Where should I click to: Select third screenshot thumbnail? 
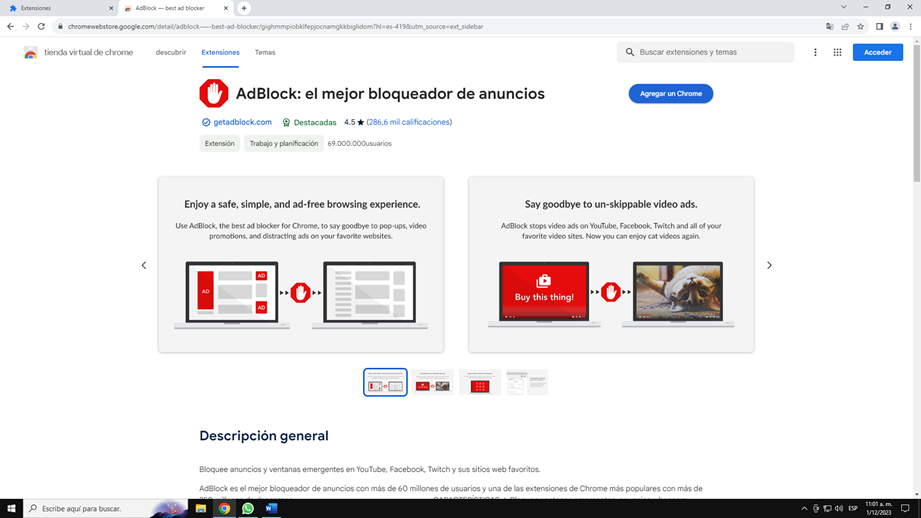(480, 382)
